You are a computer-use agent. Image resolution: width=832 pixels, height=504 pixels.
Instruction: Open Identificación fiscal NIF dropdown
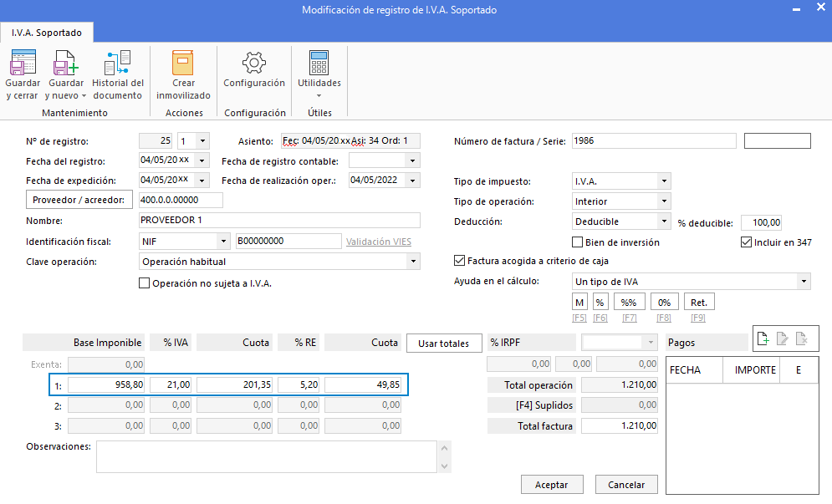223,241
